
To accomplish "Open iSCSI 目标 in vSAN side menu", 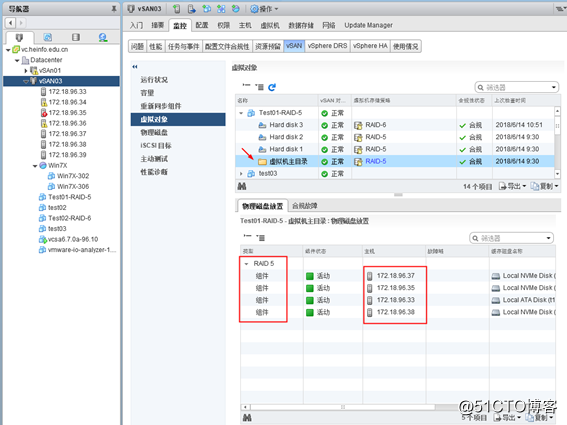I will [156, 145].
